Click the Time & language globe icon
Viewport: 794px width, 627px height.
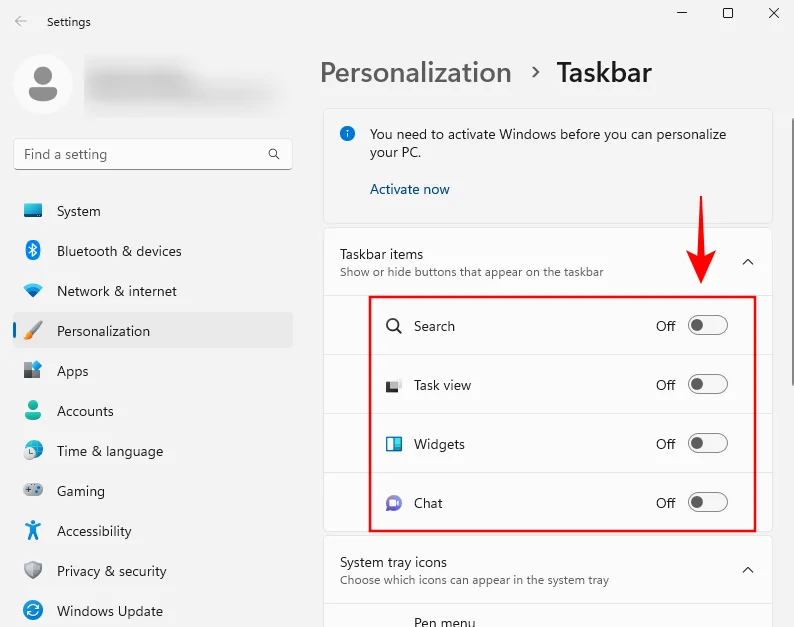click(x=33, y=450)
